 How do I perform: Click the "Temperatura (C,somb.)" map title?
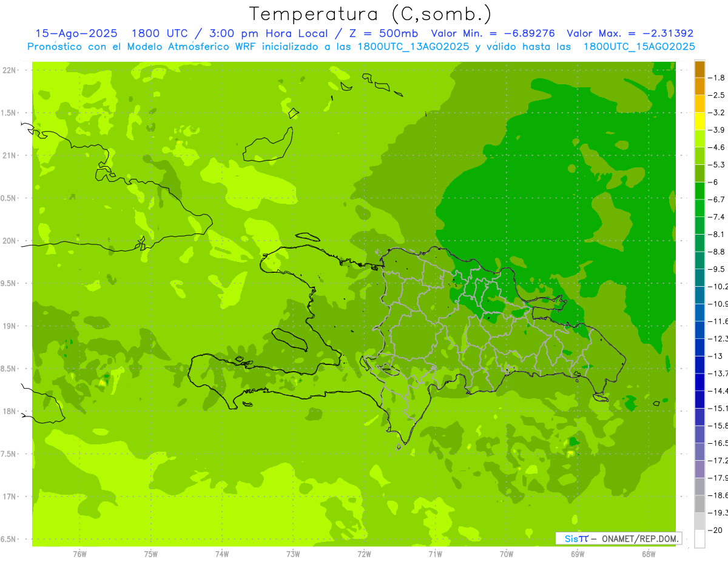[371, 14]
